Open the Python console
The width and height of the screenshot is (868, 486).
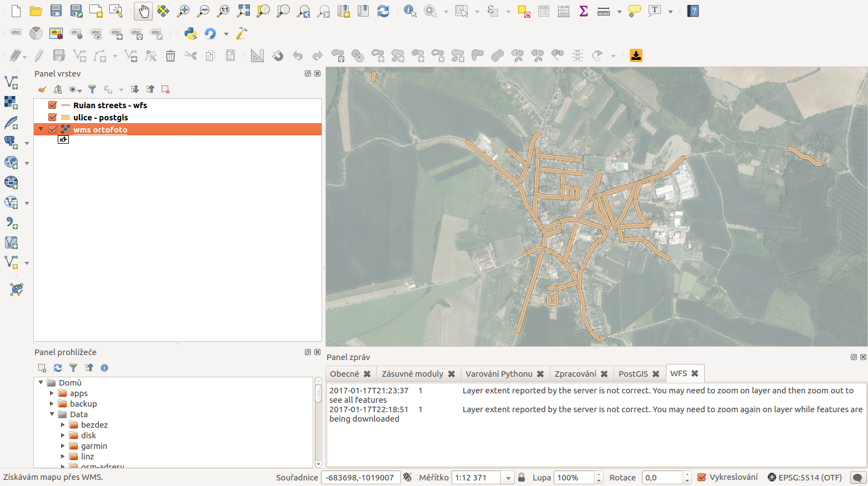(190, 33)
